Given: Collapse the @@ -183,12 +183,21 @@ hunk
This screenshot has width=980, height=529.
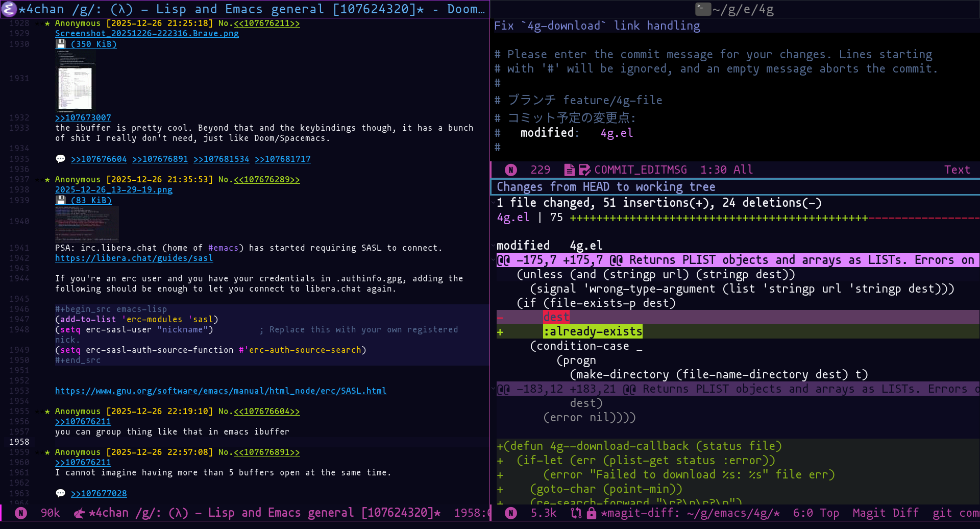Looking at the screenshot, I should click(x=494, y=389).
